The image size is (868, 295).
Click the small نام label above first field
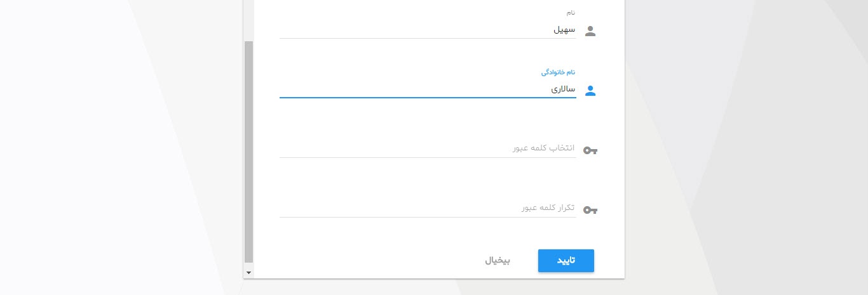(571, 13)
